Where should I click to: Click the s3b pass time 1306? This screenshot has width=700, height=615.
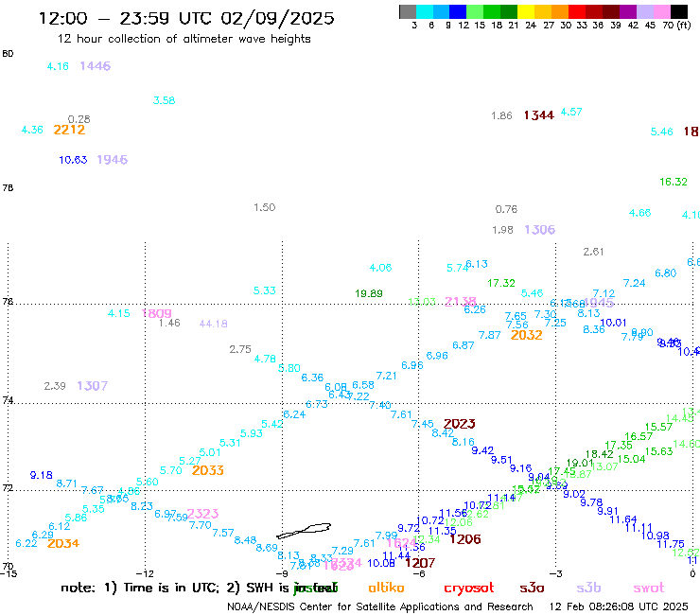click(540, 230)
